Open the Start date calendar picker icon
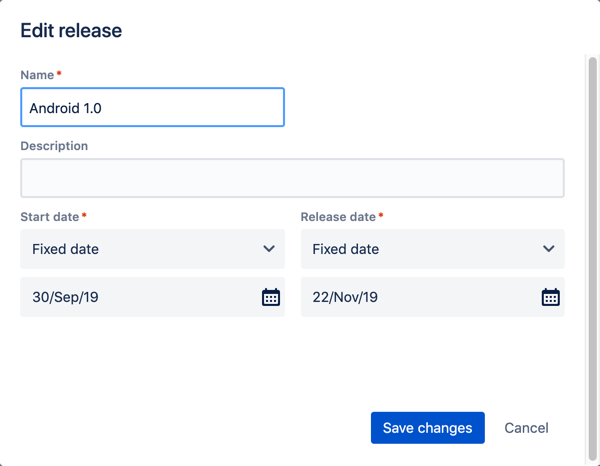Viewport: 600px width, 466px height. click(x=271, y=297)
